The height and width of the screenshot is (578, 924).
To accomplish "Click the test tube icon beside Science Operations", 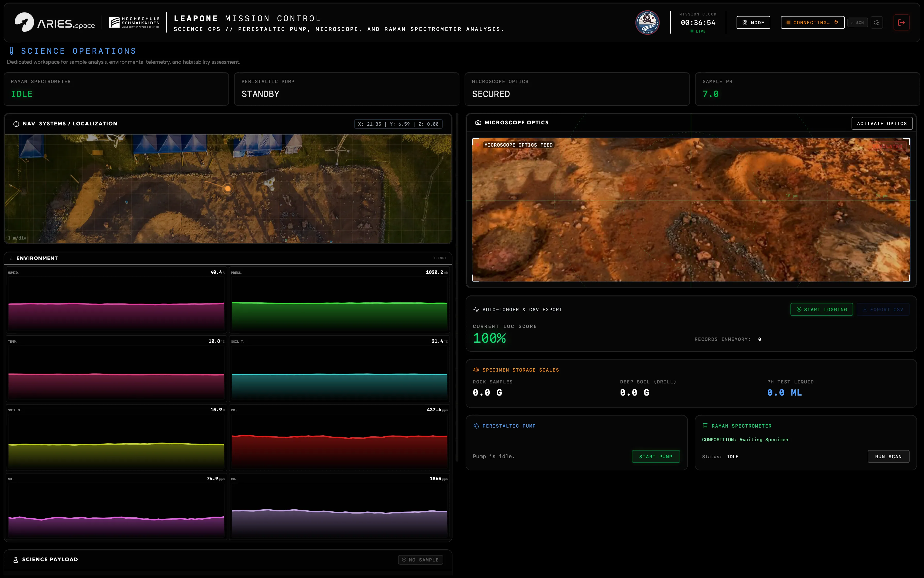I will 12,51.
